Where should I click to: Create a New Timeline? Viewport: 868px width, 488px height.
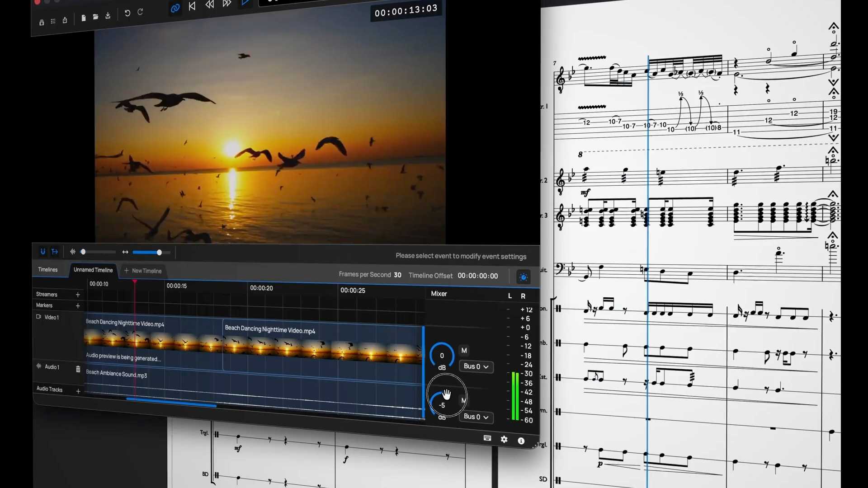[143, 271]
